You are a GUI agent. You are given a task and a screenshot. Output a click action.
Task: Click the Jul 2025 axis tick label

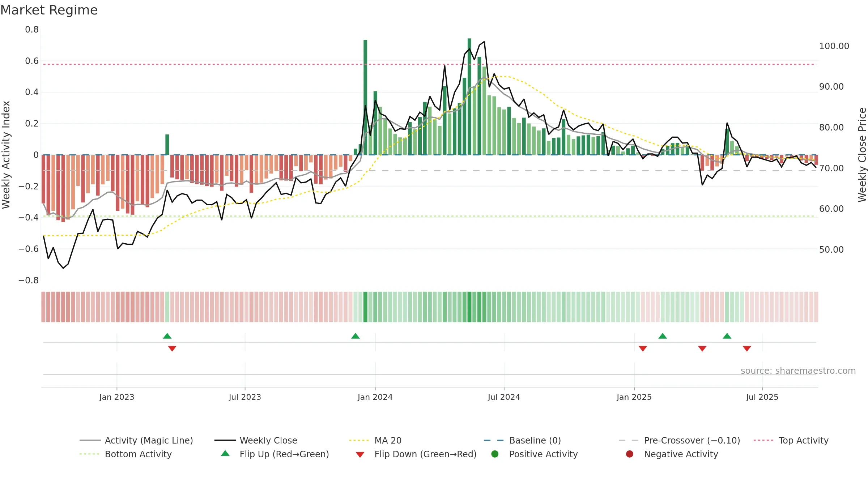coord(762,397)
